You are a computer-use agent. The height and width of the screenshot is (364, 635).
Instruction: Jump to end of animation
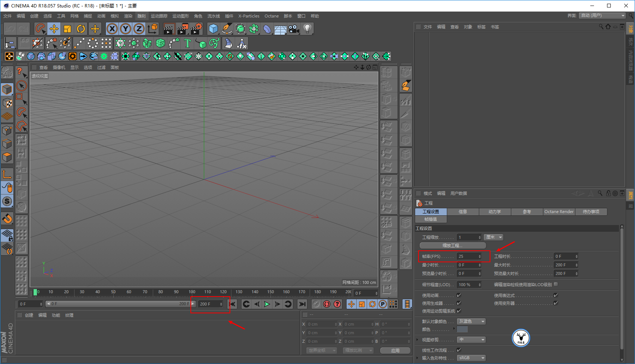pyautogui.click(x=302, y=304)
